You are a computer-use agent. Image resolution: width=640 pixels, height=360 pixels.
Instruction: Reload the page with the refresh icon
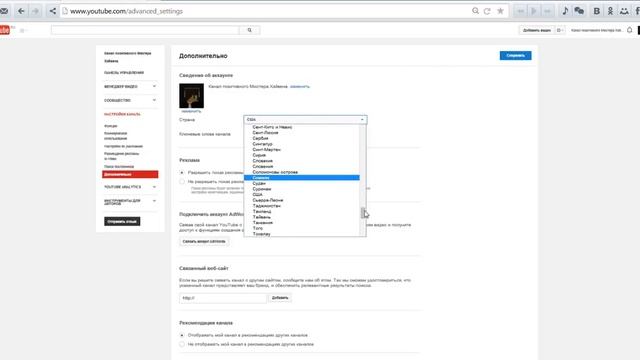(487, 11)
